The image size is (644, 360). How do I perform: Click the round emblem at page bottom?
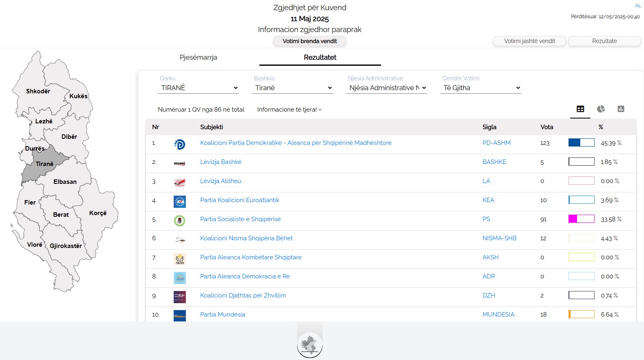coord(310,345)
